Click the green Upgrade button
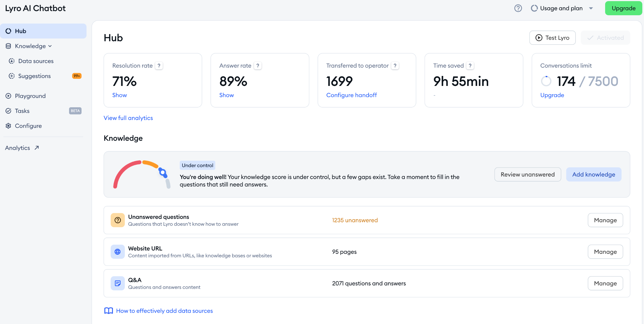The height and width of the screenshot is (324, 644). pos(623,8)
